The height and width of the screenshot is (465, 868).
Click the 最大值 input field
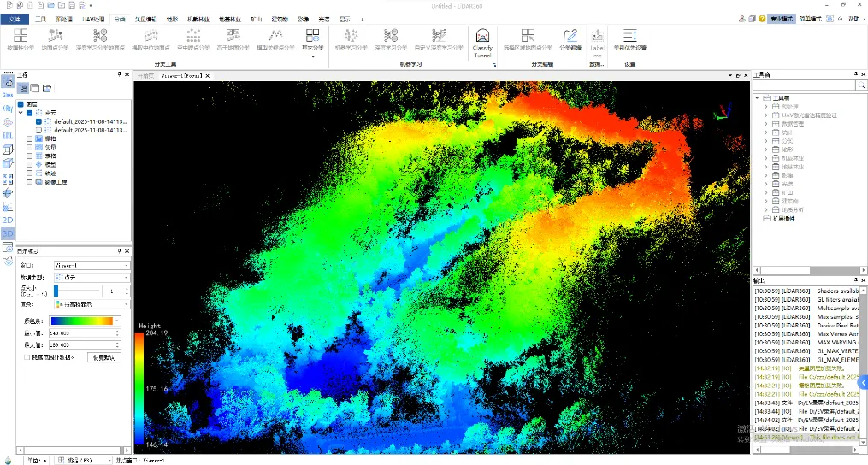point(84,344)
